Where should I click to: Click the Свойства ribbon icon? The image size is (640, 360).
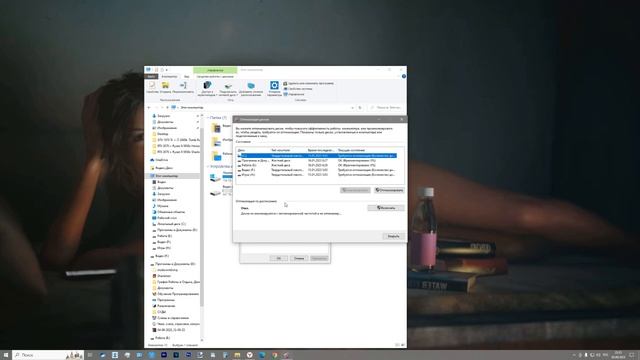point(152,87)
